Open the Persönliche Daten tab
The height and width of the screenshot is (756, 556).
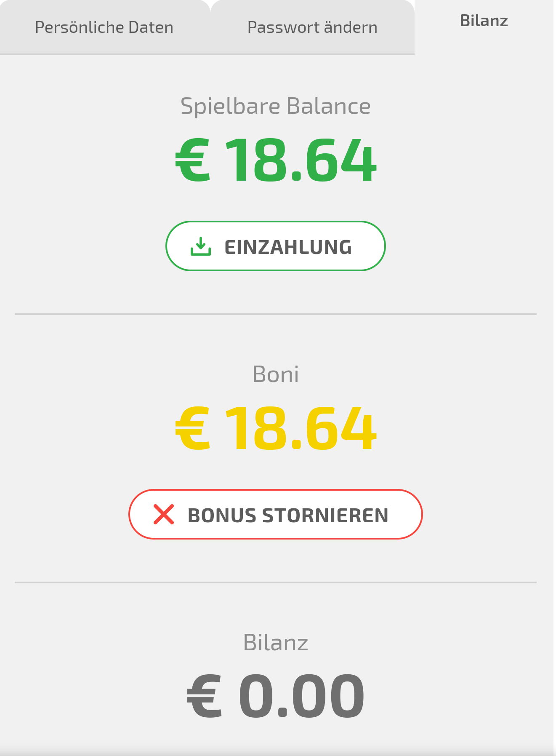point(104,27)
